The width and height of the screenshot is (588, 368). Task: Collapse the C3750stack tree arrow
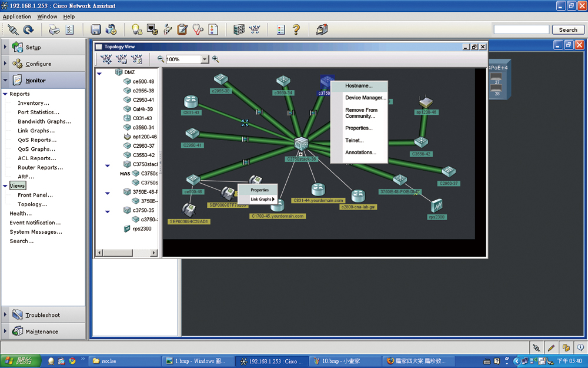coord(108,165)
